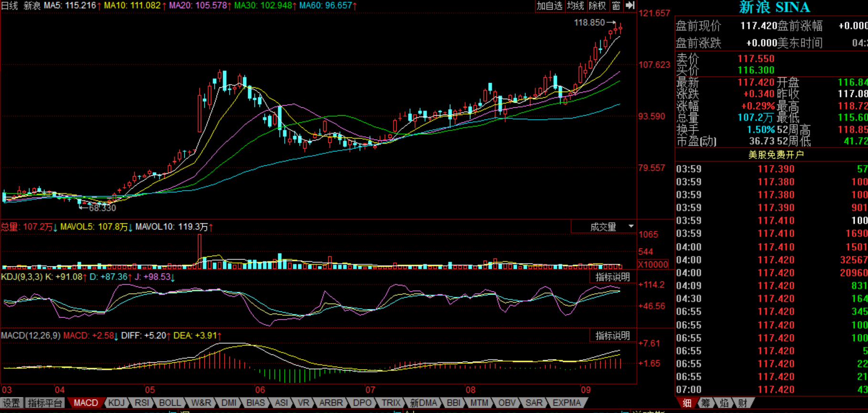Click the 买价 116.300 bid price
868x413 pixels.
click(x=756, y=70)
